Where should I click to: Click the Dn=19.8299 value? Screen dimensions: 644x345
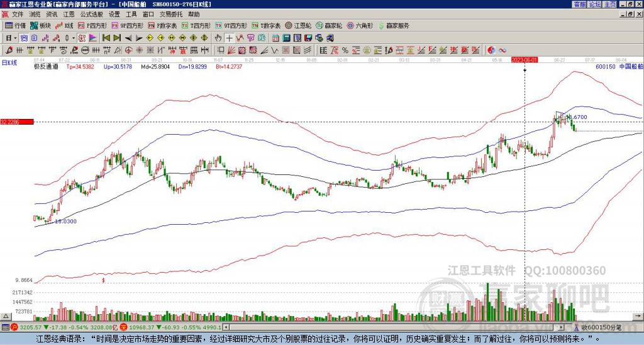[192, 66]
